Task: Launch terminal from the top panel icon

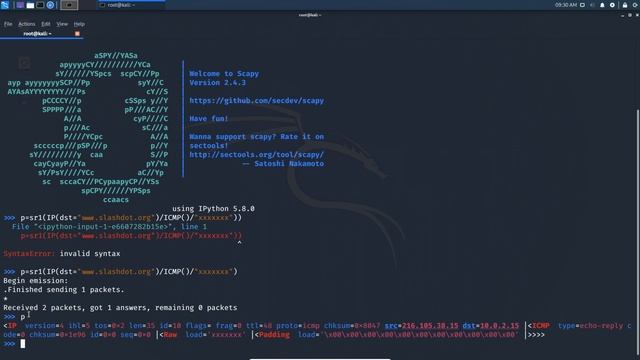Action: tap(40, 5)
